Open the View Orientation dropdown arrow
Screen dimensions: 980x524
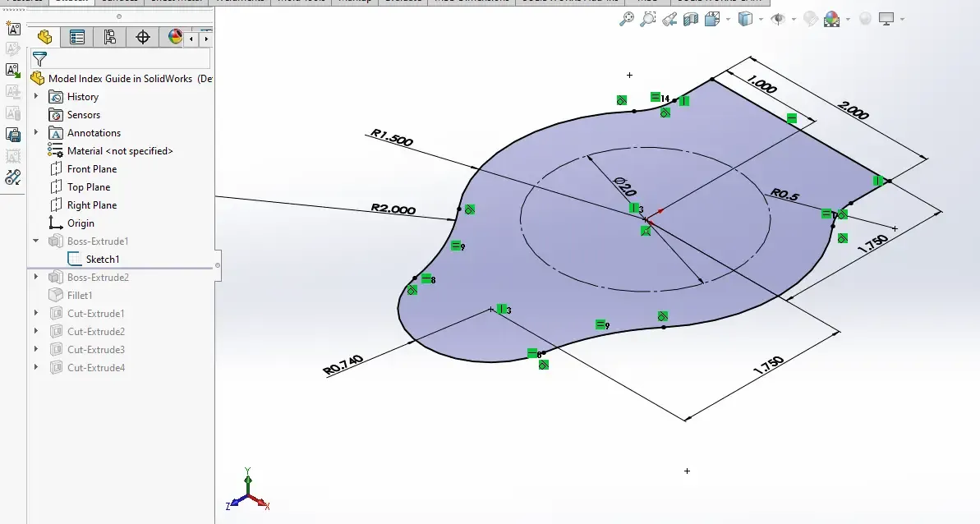pyautogui.click(x=728, y=20)
